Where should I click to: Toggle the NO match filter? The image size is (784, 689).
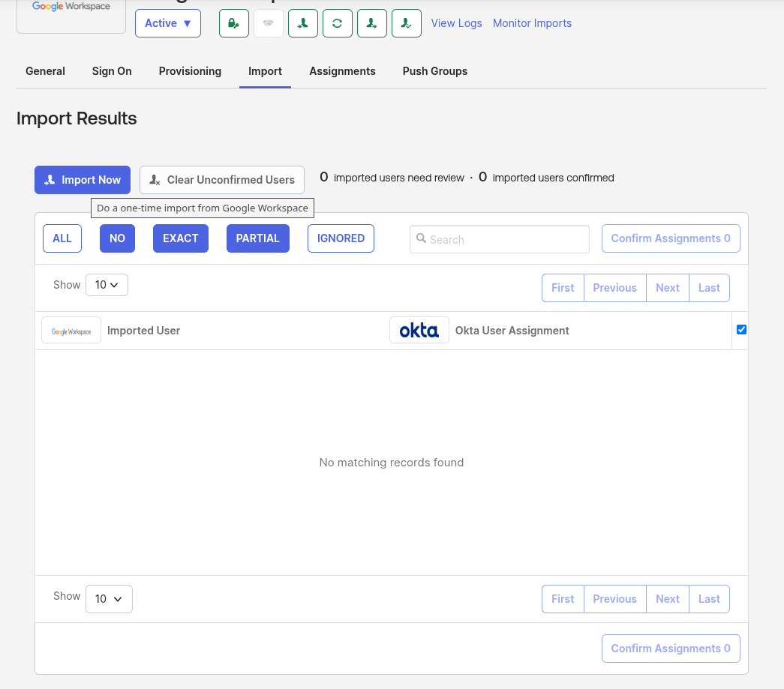[x=117, y=238]
